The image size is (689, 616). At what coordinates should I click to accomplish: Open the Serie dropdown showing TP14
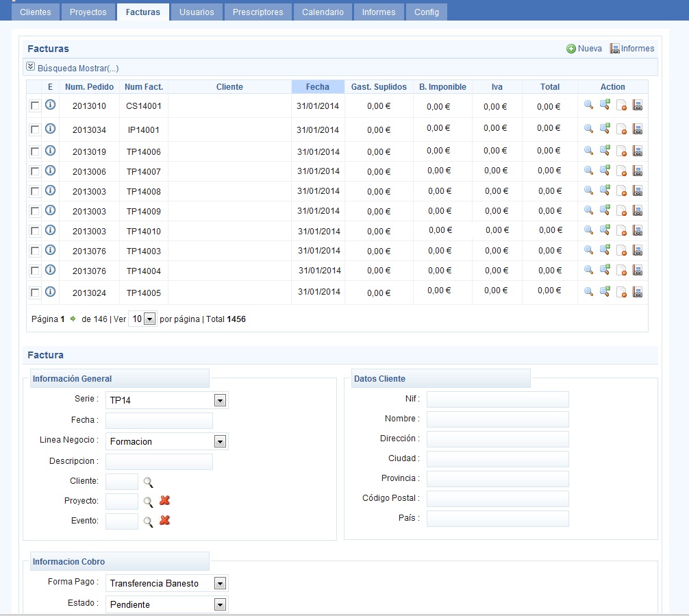[x=220, y=400]
